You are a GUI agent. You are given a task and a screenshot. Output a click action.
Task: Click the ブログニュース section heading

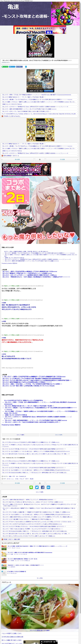(6, 582)
